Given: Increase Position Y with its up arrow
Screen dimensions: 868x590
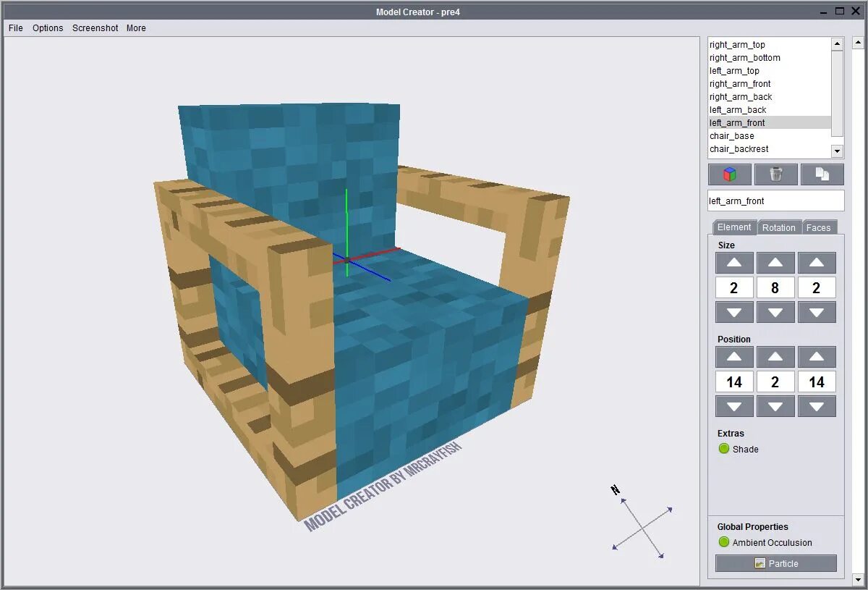Looking at the screenshot, I should (775, 357).
